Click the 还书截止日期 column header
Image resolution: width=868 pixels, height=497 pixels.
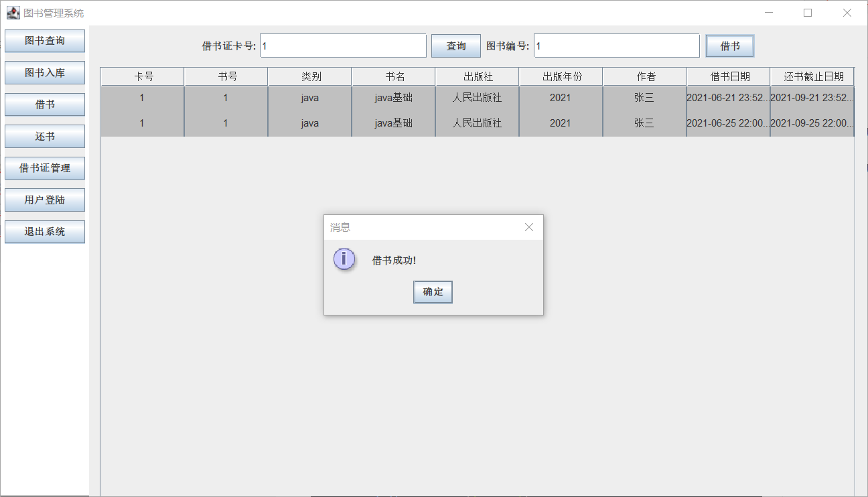(x=812, y=76)
